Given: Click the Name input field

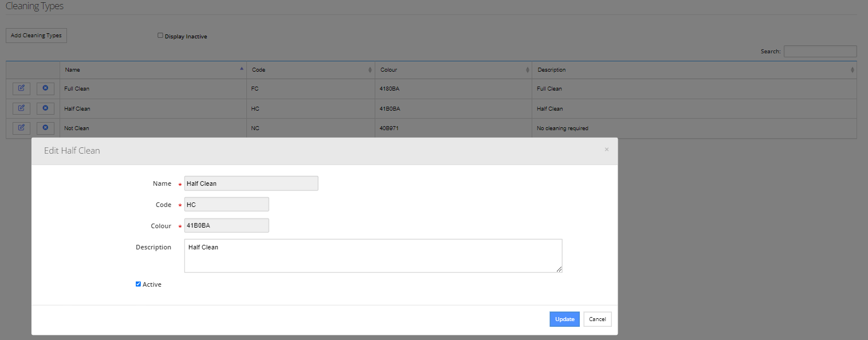Looking at the screenshot, I should click(x=251, y=183).
